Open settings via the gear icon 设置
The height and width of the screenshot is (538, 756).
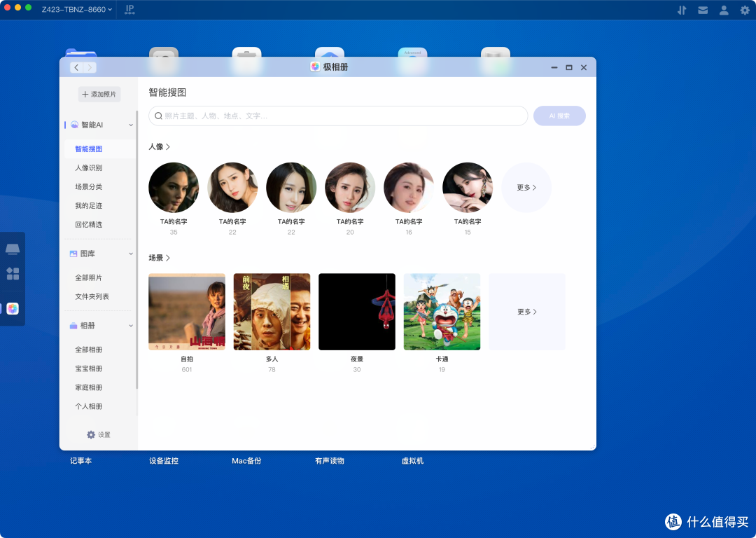(x=90, y=435)
